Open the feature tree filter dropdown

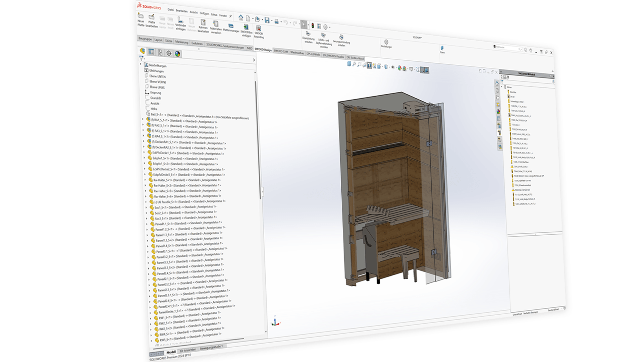coord(142,58)
